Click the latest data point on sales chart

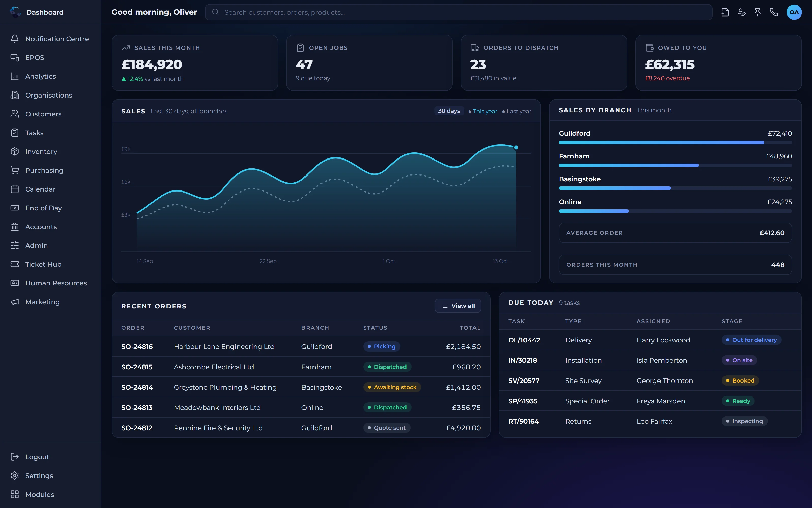click(x=516, y=148)
